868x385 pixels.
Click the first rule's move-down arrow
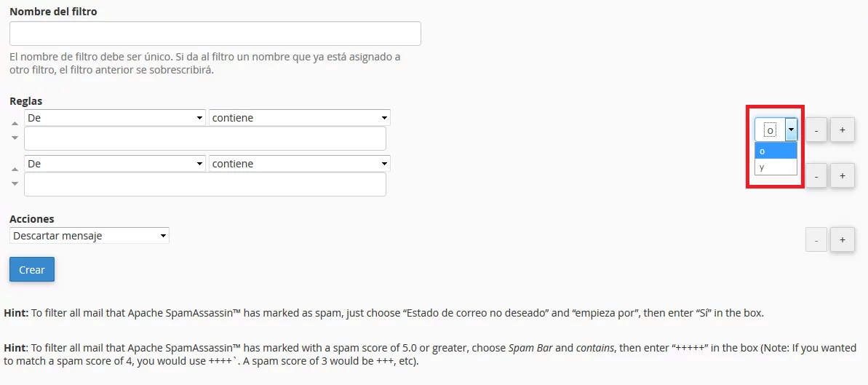(x=15, y=137)
